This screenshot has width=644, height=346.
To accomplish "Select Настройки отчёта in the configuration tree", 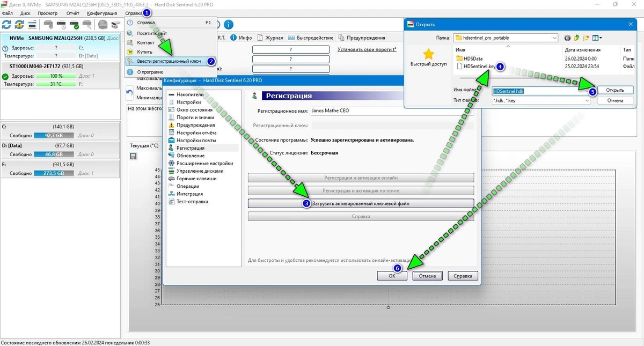I will coord(196,132).
